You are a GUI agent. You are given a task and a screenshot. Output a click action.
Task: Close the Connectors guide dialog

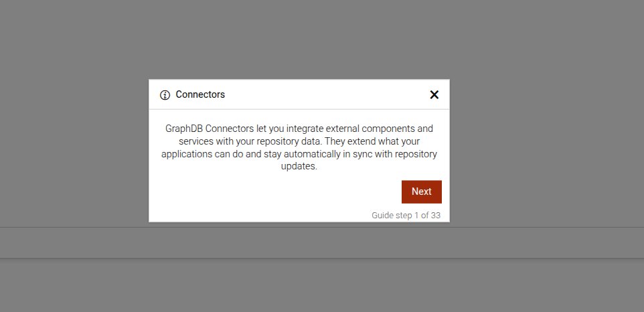434,95
